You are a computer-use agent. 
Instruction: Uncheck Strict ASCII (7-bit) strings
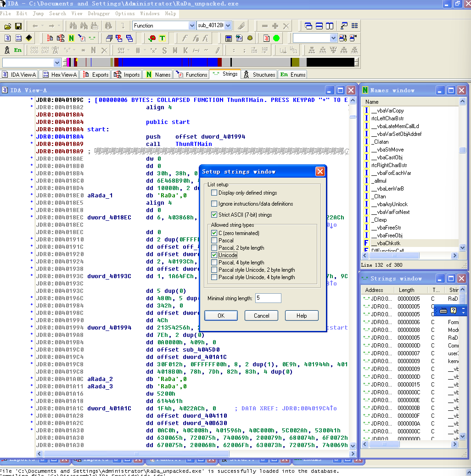[x=214, y=215]
